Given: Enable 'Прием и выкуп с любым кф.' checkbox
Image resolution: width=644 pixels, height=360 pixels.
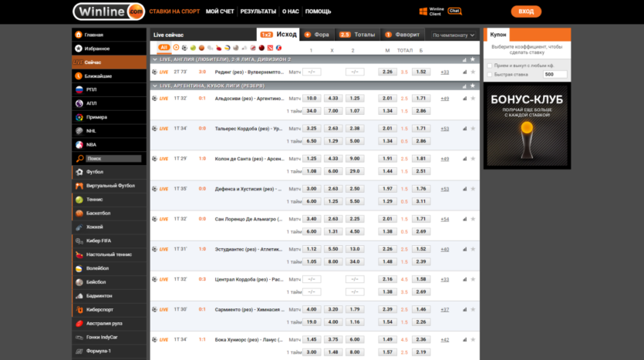Looking at the screenshot, I should point(491,66).
